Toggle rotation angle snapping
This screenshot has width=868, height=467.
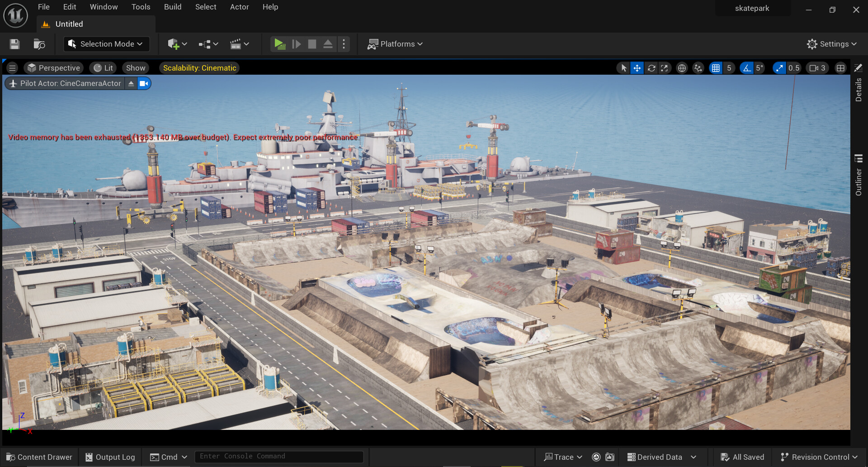(x=746, y=68)
